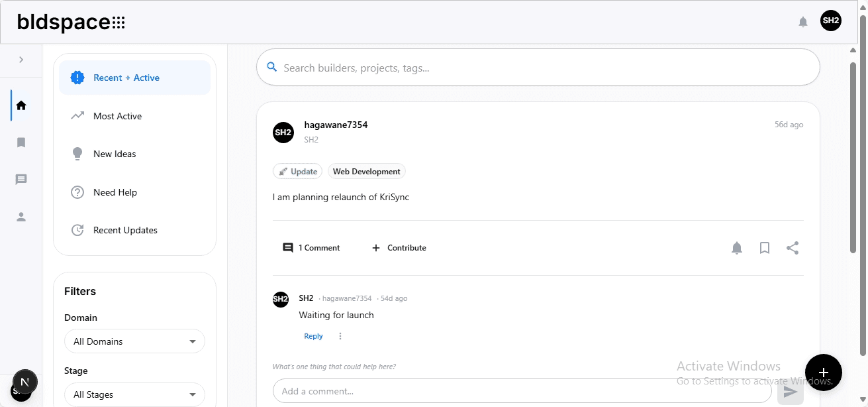Open the three-dot menu on comment
868x407 pixels.
pos(340,336)
